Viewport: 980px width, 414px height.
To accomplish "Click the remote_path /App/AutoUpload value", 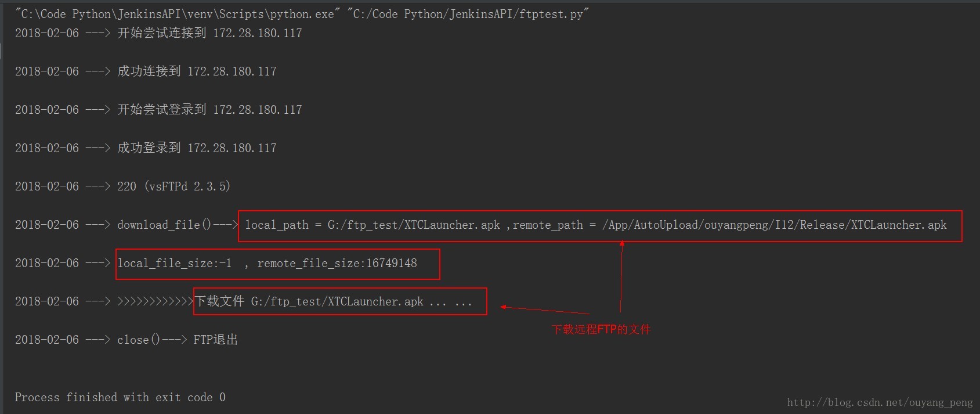I will [774, 225].
